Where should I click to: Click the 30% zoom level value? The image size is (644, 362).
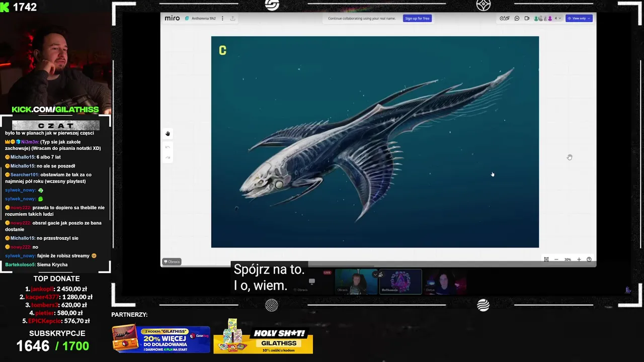[568, 259]
